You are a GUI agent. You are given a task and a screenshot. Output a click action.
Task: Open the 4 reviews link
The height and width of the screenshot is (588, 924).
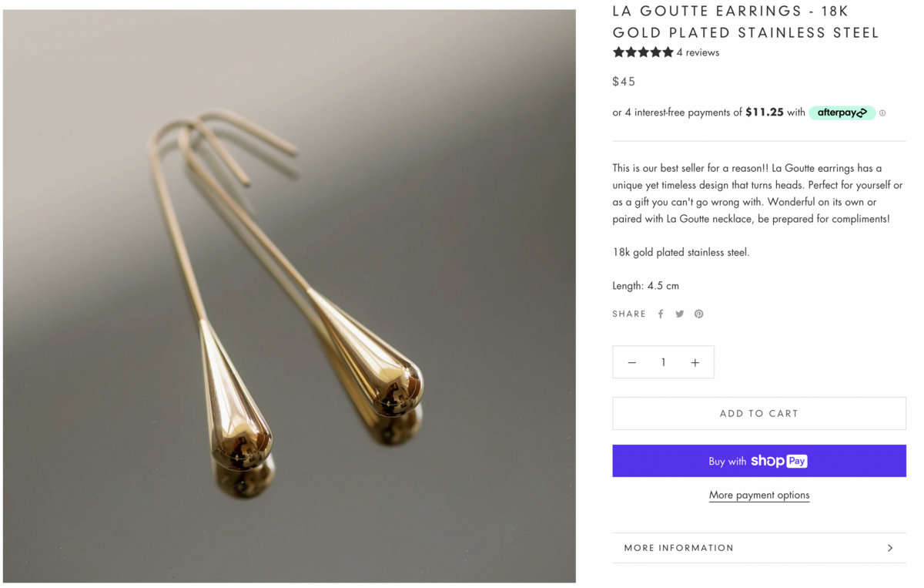pos(698,52)
